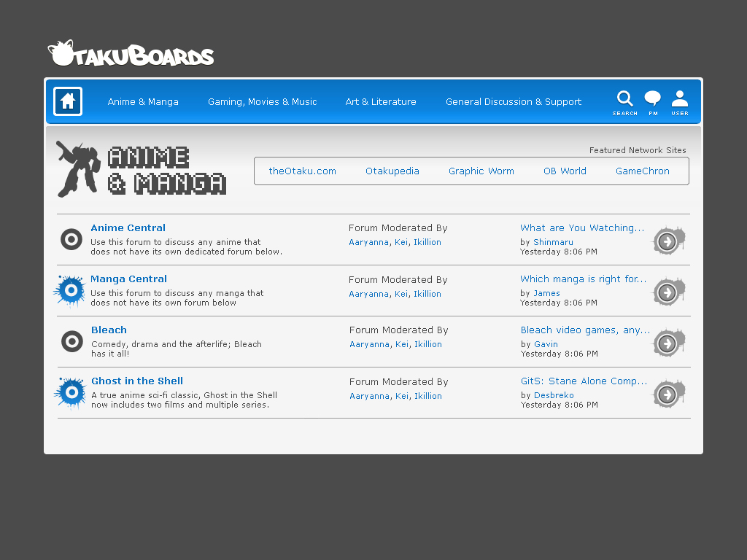The width and height of the screenshot is (747, 560).
Task: Visit the OB World link
Action: click(565, 171)
